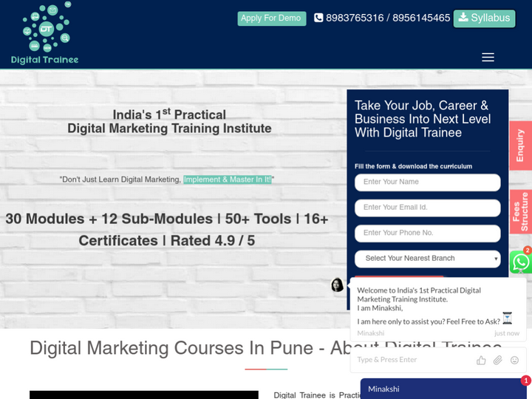Click the Apply For Demo button

271,18
